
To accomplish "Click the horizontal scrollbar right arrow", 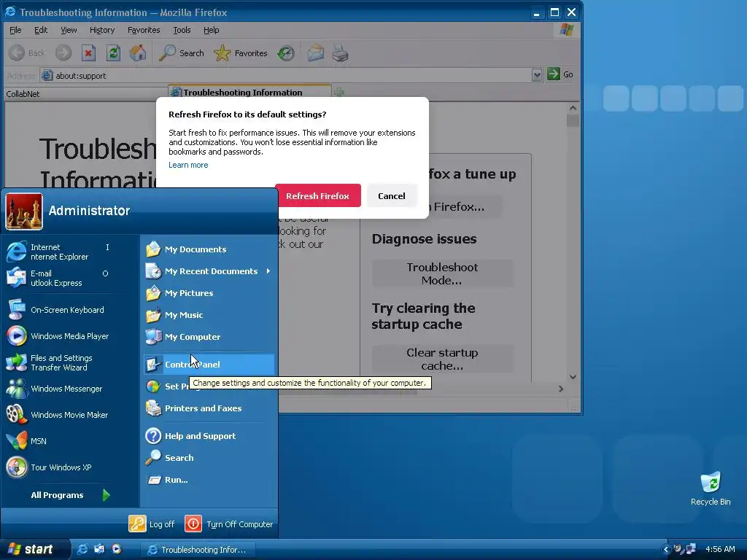I will (x=561, y=389).
